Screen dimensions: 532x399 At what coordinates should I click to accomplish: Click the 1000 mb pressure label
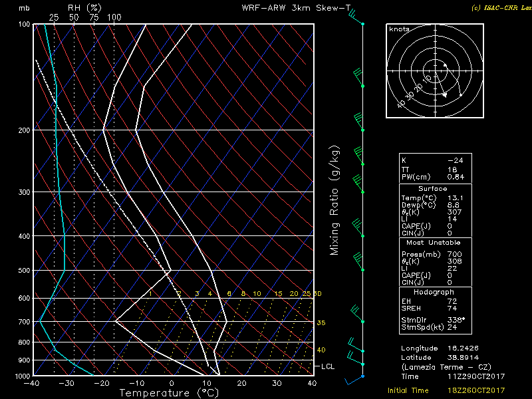tap(23, 376)
